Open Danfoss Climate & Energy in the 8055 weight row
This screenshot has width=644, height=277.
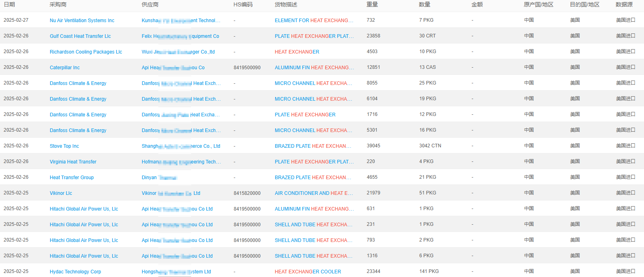(78, 83)
